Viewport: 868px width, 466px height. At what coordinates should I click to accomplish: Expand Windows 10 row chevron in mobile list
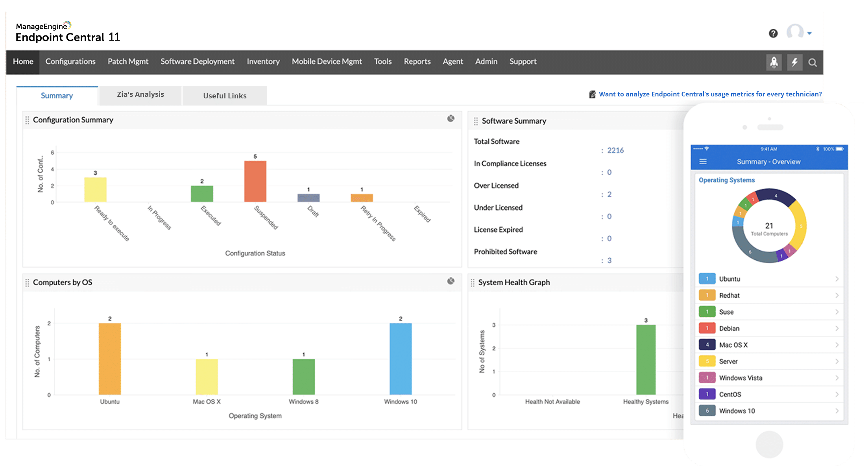(837, 411)
